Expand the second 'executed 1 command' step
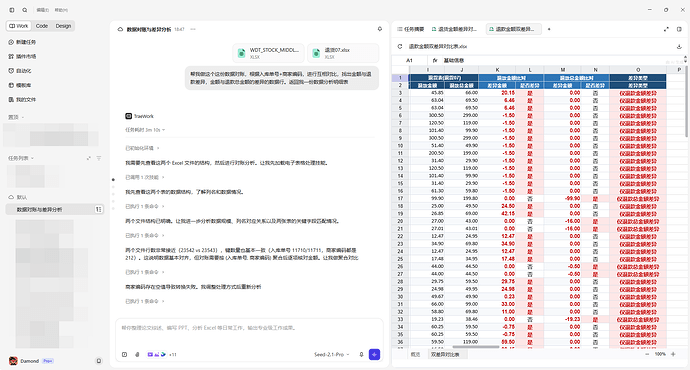690x370 pixels. click(145, 235)
